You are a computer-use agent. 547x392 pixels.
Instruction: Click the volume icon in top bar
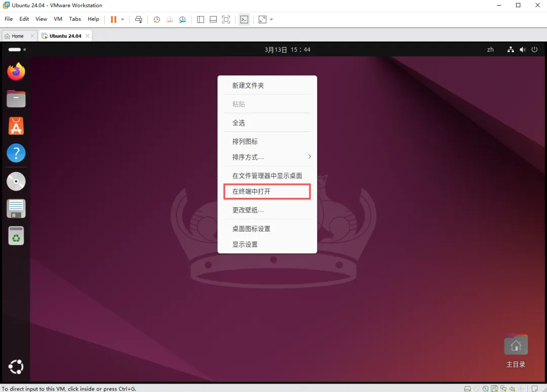(x=523, y=50)
